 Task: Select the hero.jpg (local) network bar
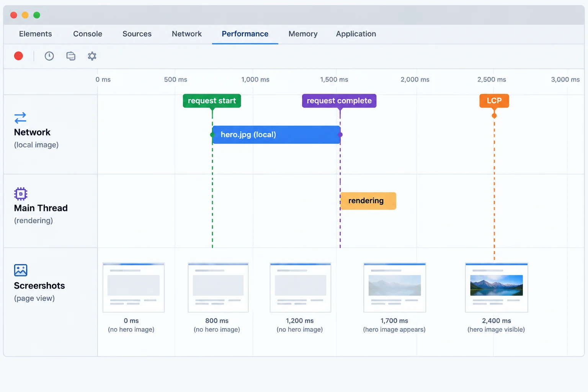(276, 135)
